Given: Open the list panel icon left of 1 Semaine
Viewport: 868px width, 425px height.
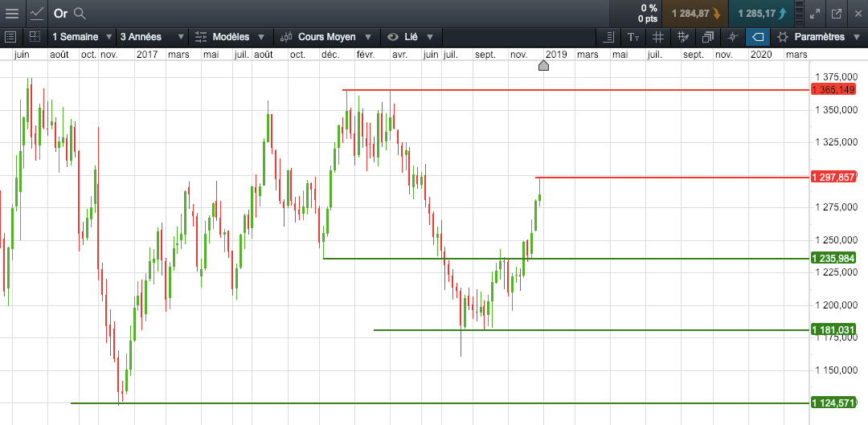Looking at the screenshot, I should (10, 37).
